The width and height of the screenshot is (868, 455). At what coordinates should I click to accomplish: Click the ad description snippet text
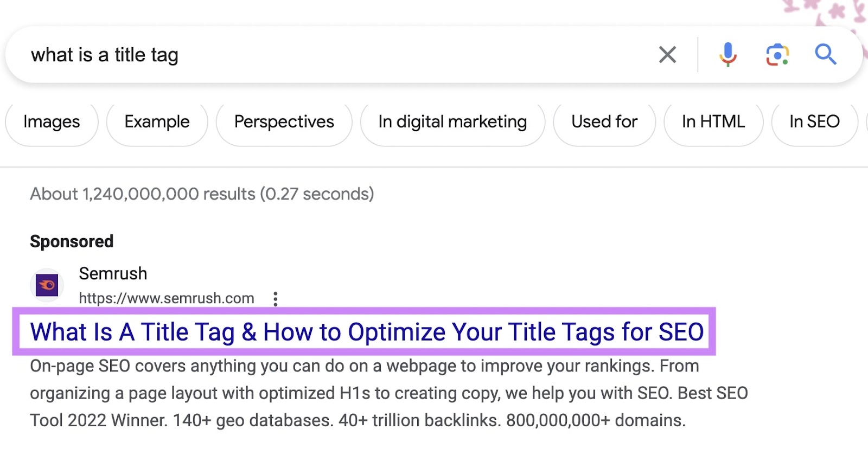[x=380, y=393]
